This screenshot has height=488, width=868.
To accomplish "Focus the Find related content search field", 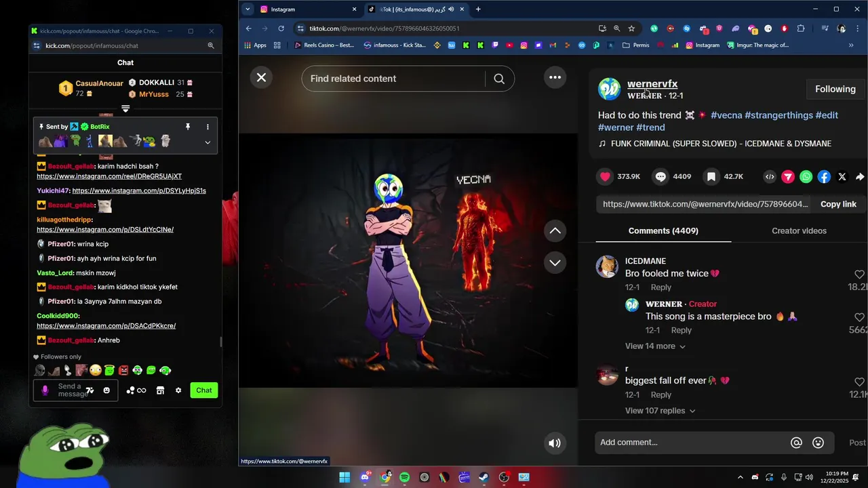I will pos(393,79).
